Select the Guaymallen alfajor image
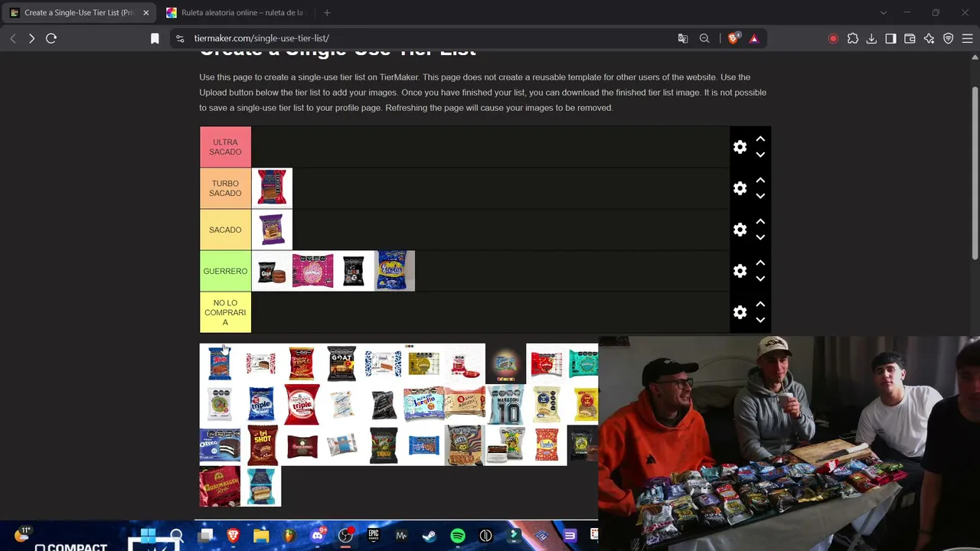 220,487
